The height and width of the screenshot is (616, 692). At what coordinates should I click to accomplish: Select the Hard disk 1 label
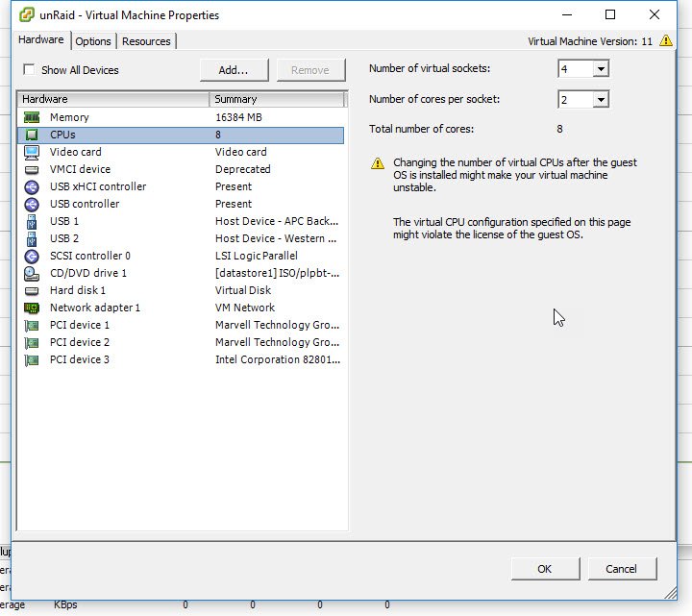tap(78, 290)
